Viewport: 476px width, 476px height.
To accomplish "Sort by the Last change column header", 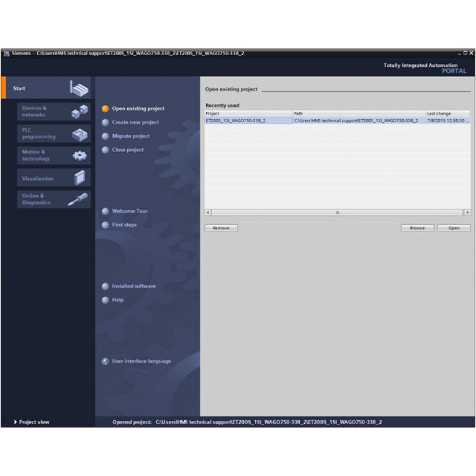I will coord(448,114).
